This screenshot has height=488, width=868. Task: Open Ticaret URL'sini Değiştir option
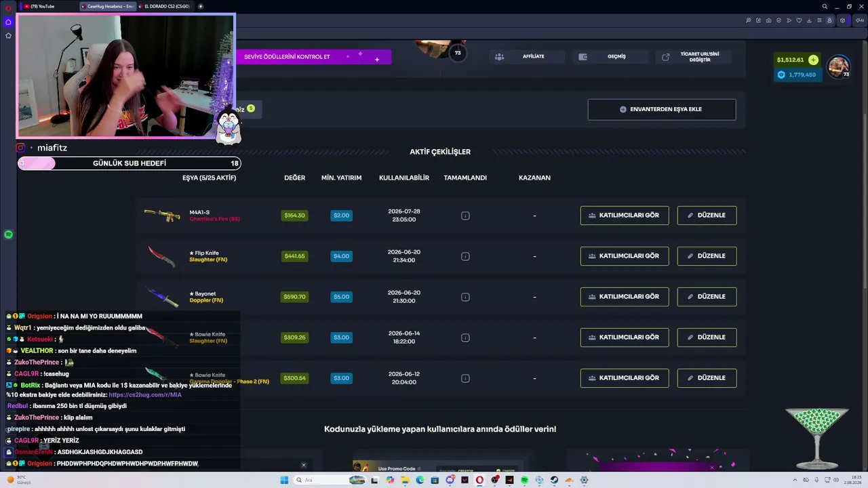point(693,57)
